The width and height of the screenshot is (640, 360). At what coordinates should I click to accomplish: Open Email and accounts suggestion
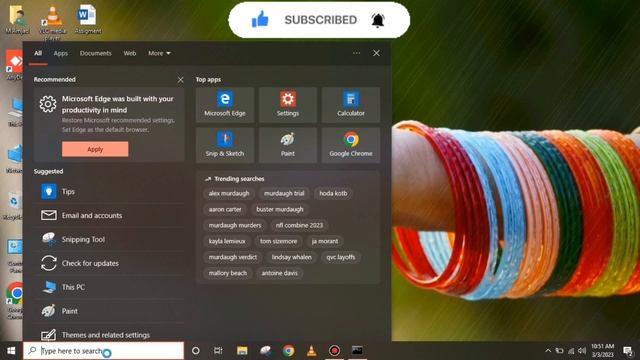point(109,215)
